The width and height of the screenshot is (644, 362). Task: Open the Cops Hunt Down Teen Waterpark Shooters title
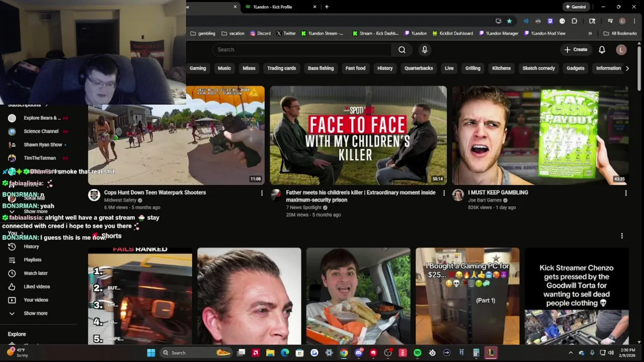pos(155,193)
